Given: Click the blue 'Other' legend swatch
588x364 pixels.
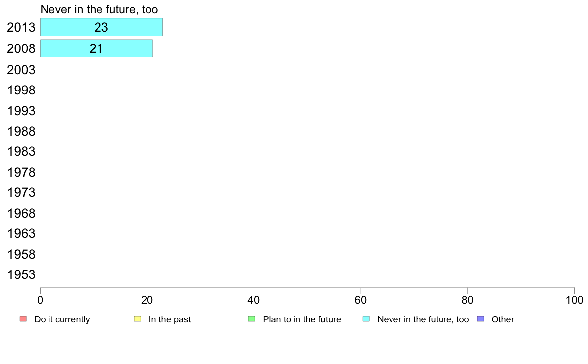Looking at the screenshot, I should (x=481, y=319).
